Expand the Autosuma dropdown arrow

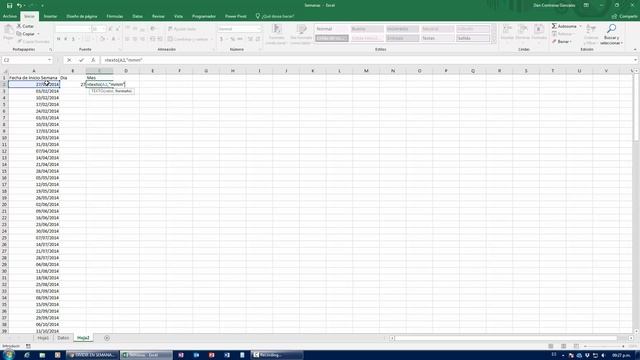pyautogui.click(x=580, y=26)
